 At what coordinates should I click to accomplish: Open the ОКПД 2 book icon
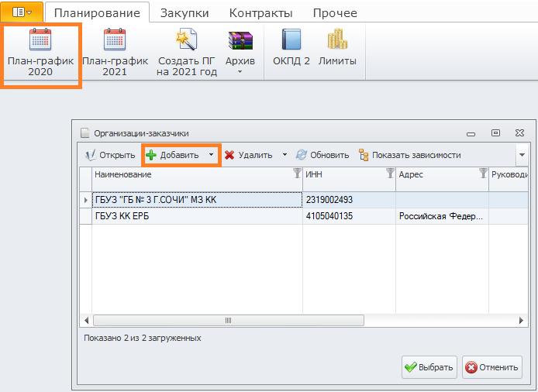(x=291, y=39)
